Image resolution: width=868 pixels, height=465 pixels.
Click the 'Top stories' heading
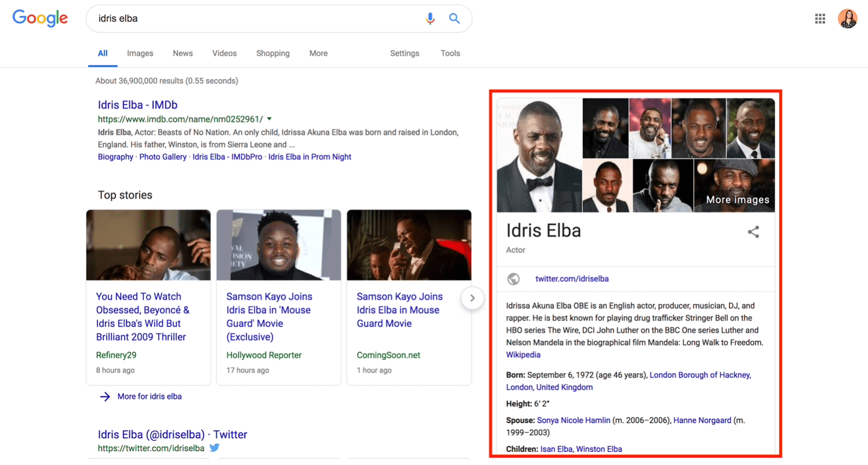tap(125, 195)
